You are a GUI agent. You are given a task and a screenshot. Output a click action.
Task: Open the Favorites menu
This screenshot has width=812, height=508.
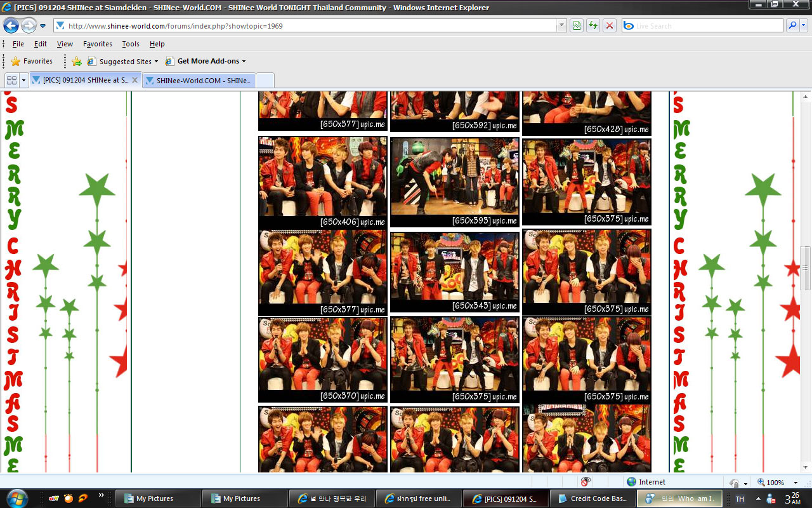click(98, 44)
